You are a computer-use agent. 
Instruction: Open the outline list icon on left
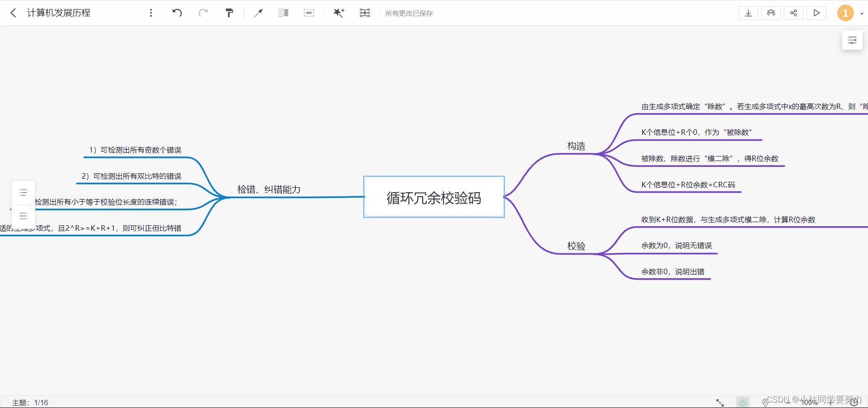tap(24, 192)
